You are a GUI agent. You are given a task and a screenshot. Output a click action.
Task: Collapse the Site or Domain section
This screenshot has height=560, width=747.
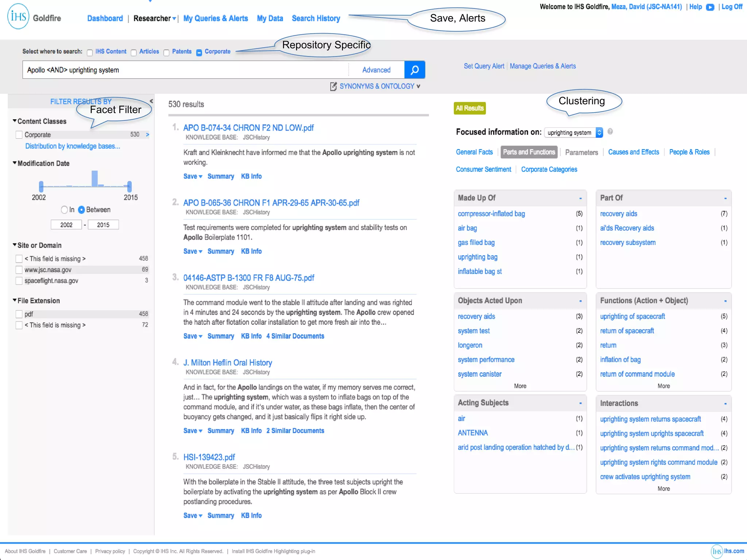click(15, 245)
